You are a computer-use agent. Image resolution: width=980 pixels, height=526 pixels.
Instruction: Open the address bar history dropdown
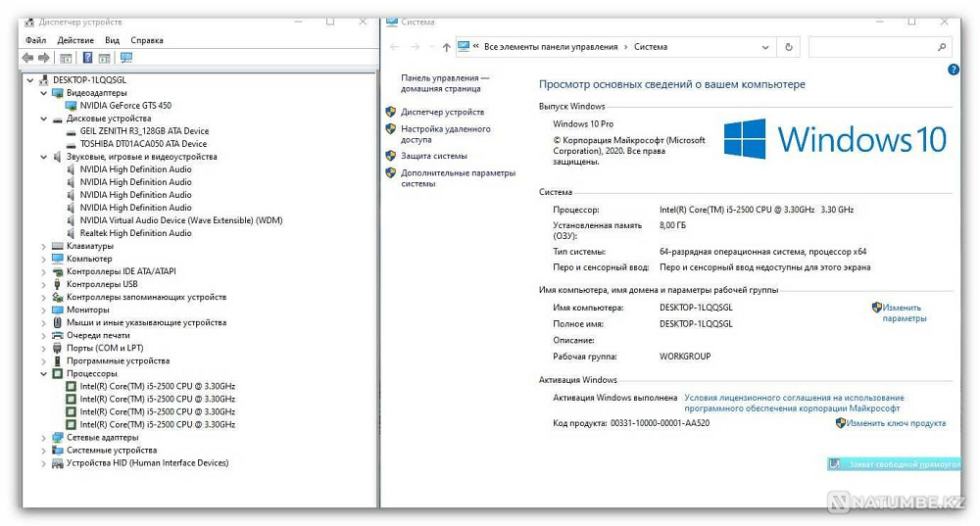click(765, 47)
